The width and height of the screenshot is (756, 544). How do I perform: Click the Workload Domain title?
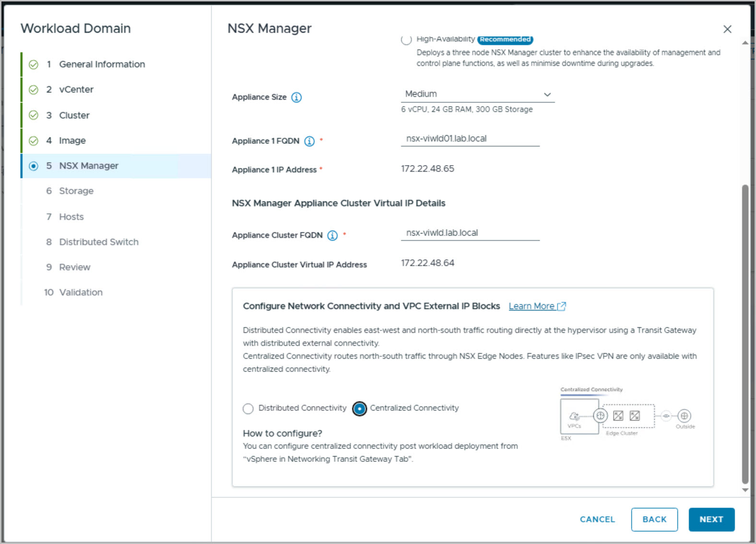(76, 29)
